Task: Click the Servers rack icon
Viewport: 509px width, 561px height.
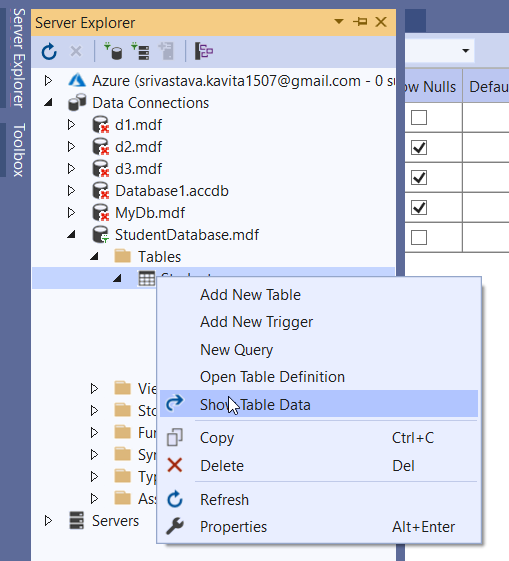Action: [77, 521]
